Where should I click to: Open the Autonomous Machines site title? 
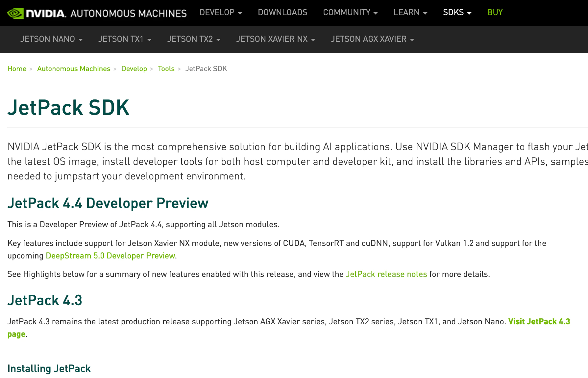pyautogui.click(x=129, y=13)
